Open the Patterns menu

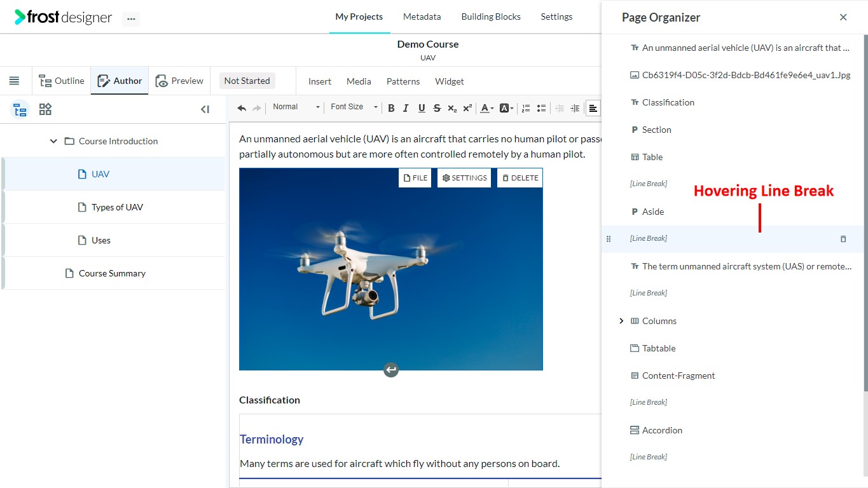click(x=403, y=81)
